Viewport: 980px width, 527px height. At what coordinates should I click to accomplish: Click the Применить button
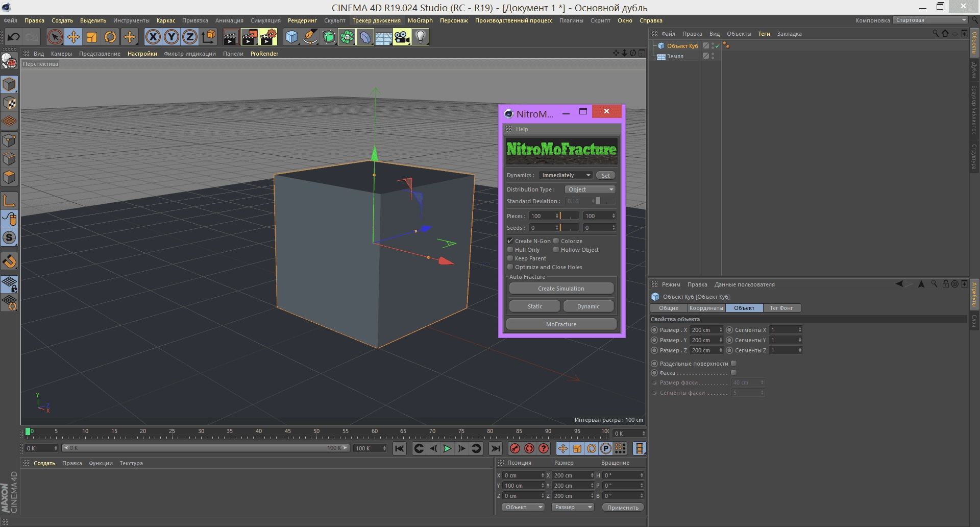[623, 507]
